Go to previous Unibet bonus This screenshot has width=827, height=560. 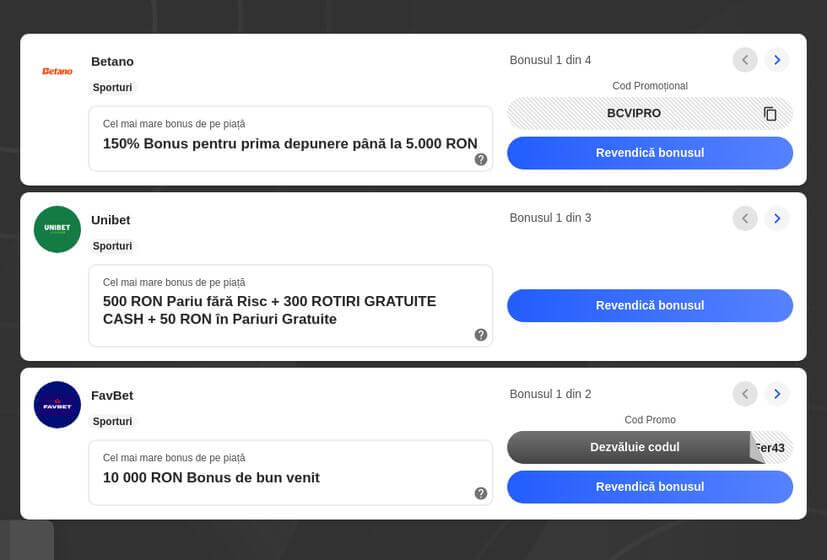coord(745,218)
